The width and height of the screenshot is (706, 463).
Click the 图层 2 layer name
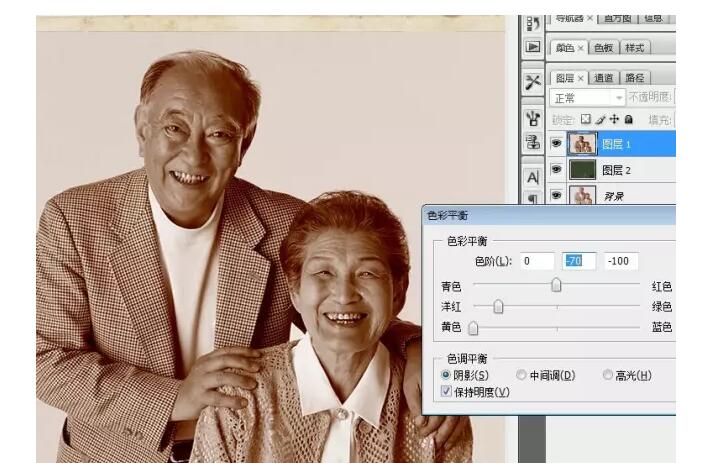616,170
